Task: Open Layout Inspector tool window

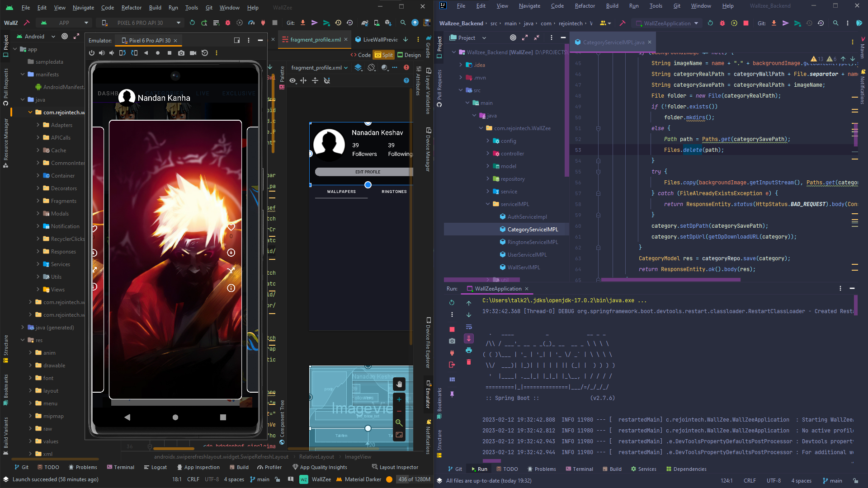Action: pyautogui.click(x=395, y=467)
